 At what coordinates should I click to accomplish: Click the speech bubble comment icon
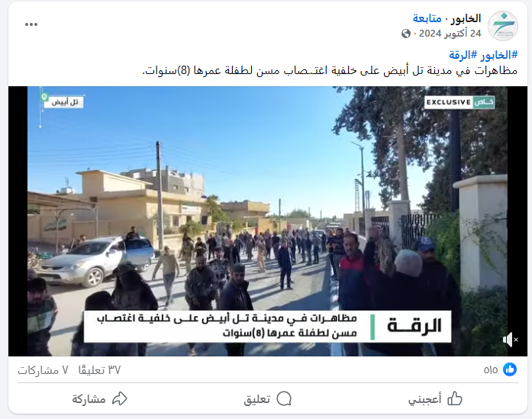[285, 398]
